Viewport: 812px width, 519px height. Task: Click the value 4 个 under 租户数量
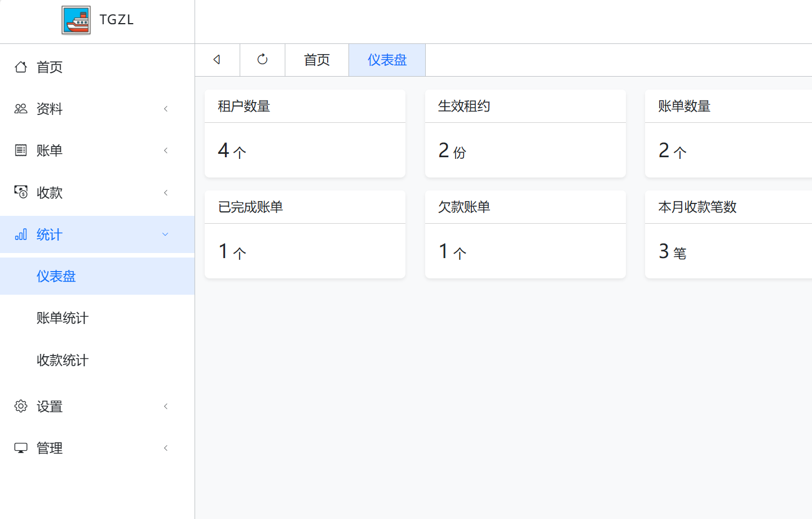coord(232,150)
